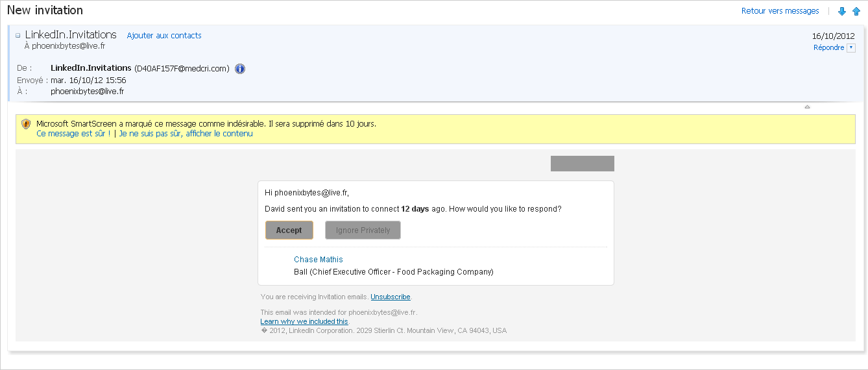Mark message safe via Ce message est sûr

(73, 134)
